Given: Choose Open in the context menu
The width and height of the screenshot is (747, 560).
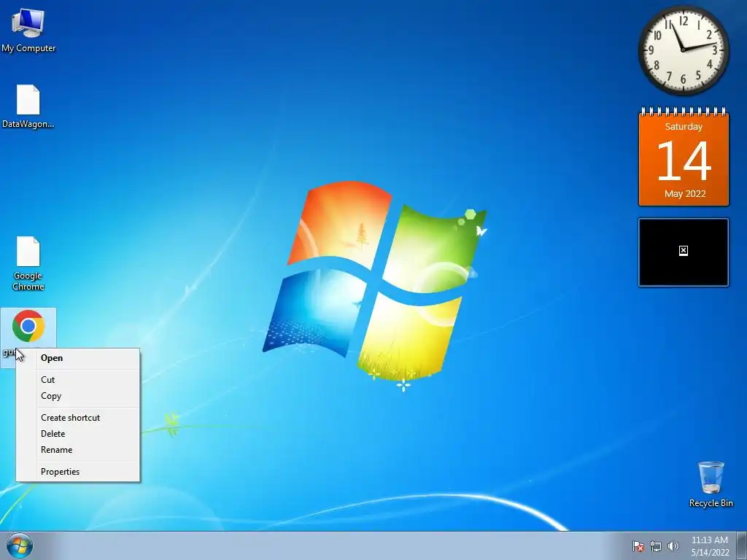Looking at the screenshot, I should tap(78, 358).
